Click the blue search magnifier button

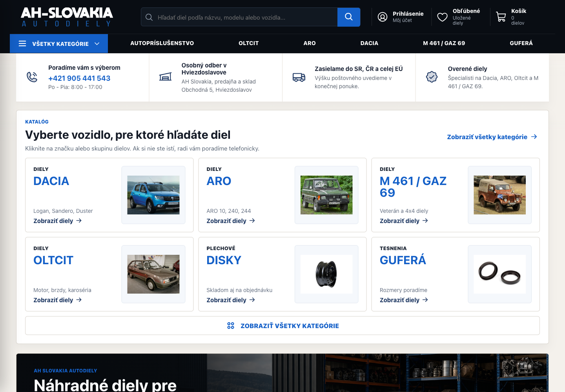[x=349, y=17]
